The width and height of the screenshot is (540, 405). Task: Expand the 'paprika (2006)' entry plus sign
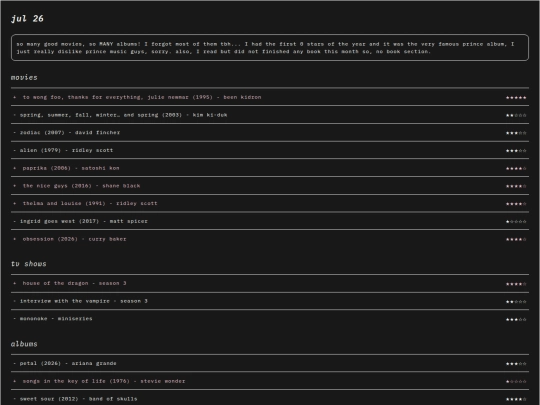[x=14, y=168]
